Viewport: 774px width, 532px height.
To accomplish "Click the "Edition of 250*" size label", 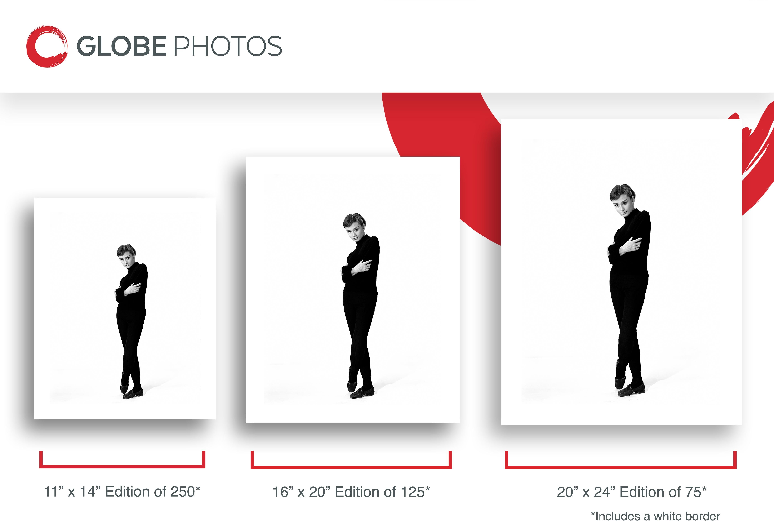I will tap(122, 492).
